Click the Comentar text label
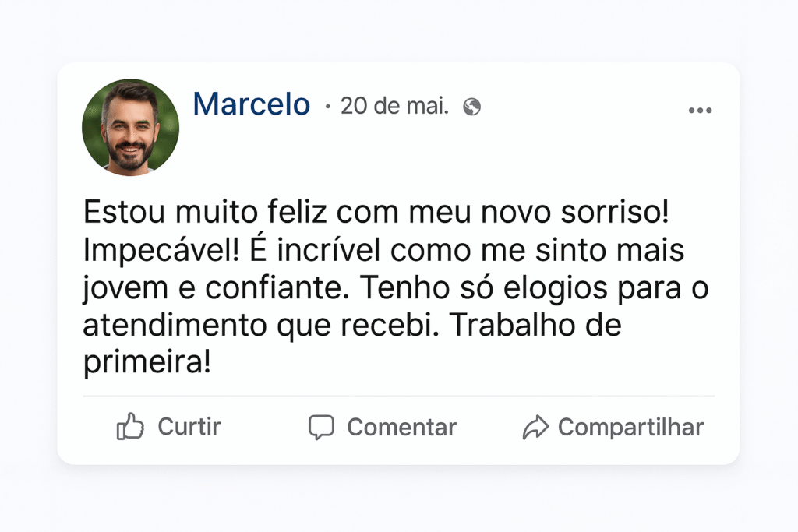Viewport: 798px width, 532px height. (x=401, y=427)
